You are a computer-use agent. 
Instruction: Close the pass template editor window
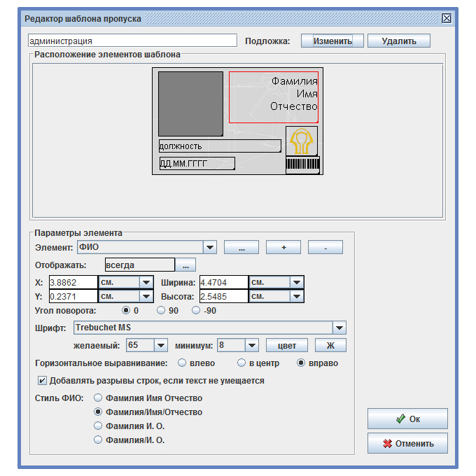point(447,18)
